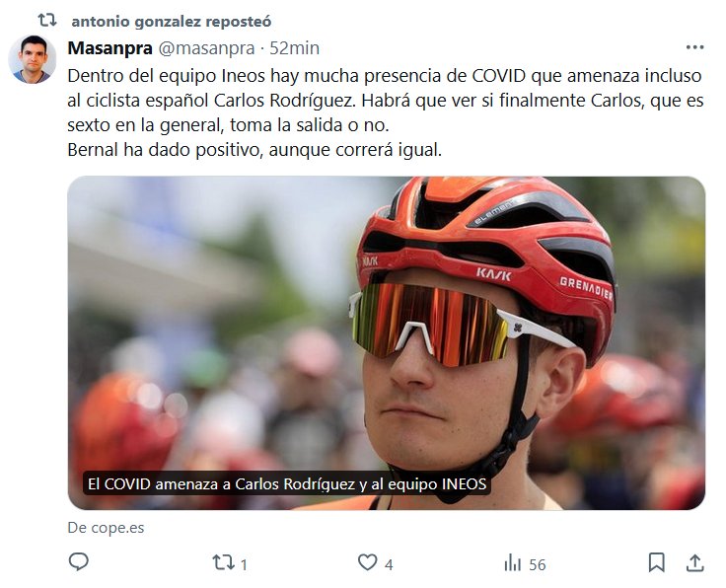Click the repost count number 1
Image resolution: width=726 pixels, height=588 pixels.
coord(244,565)
